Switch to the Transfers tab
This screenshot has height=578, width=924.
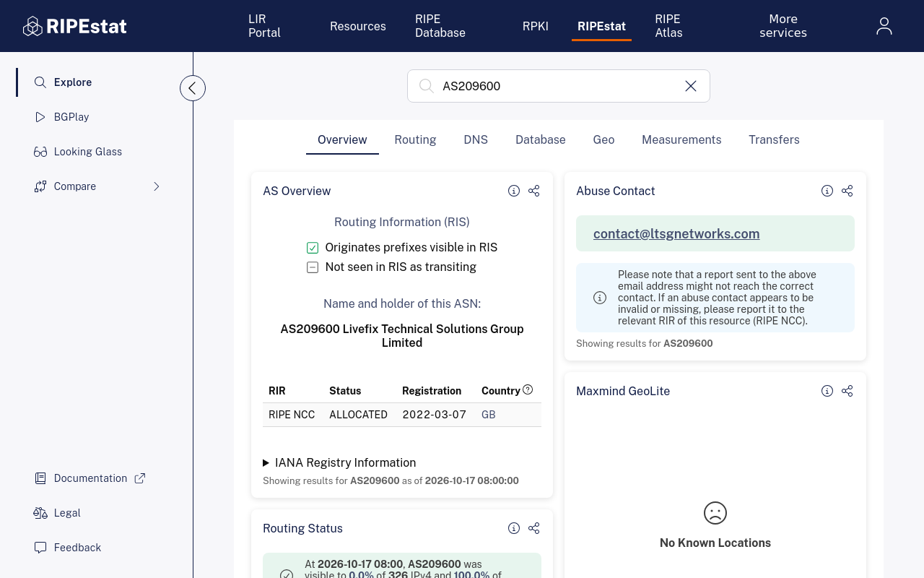[774, 139]
